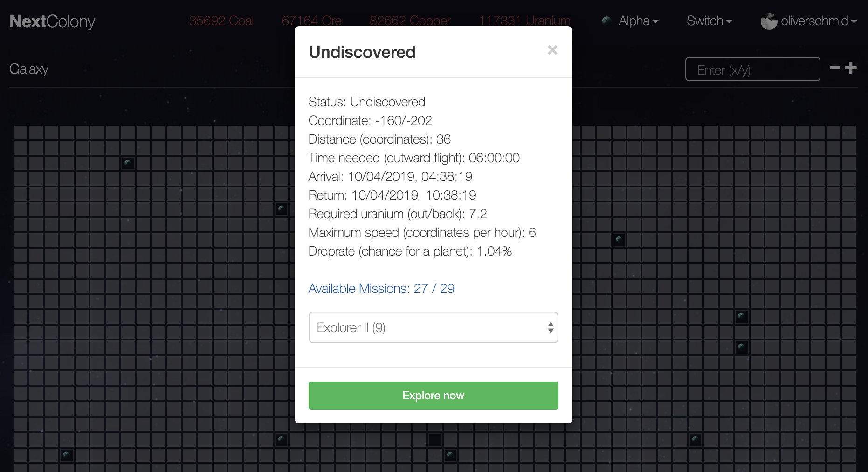This screenshot has width=868, height=472.
Task: Select the planet tile right of dialog
Action: [619, 240]
